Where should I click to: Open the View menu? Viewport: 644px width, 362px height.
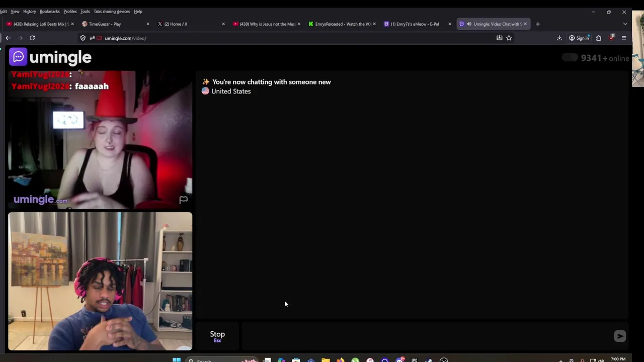(x=15, y=11)
